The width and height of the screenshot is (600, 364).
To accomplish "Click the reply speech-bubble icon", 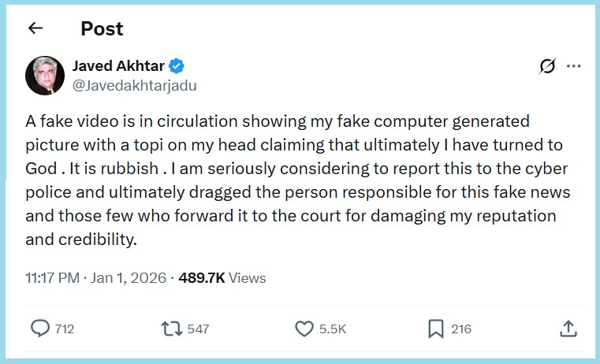I will point(39,329).
